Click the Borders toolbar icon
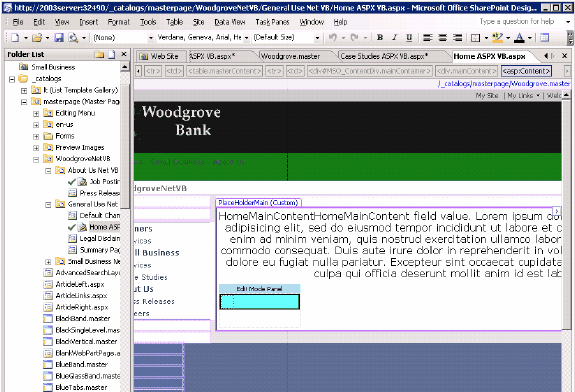This screenshot has height=392, width=575. pos(475,37)
